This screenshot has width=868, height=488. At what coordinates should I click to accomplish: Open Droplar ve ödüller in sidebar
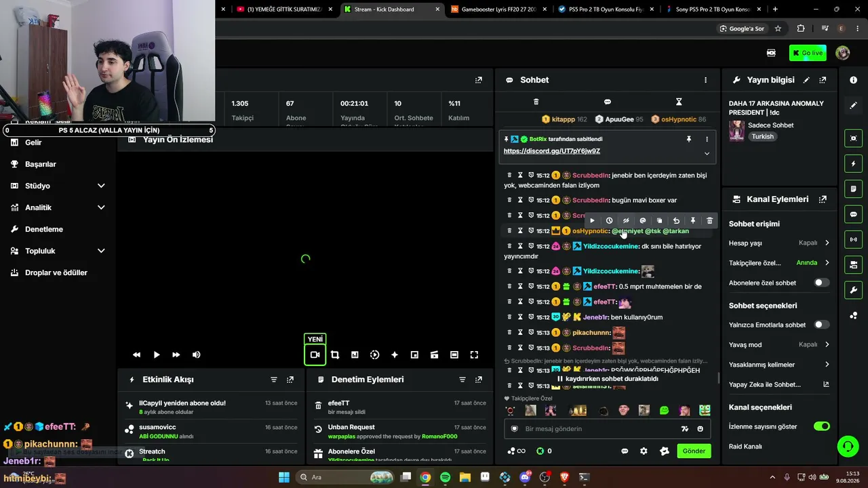click(x=56, y=272)
